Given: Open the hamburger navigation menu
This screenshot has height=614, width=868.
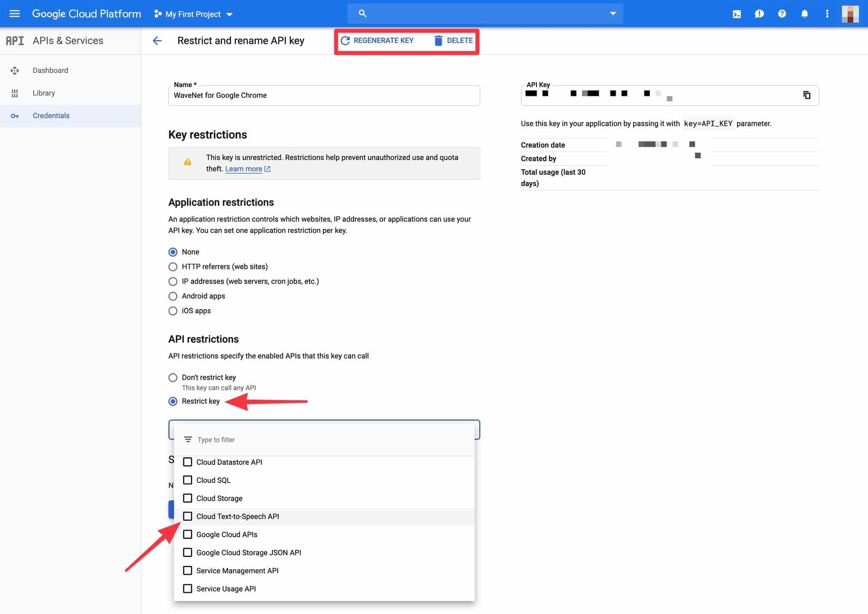Looking at the screenshot, I should click(x=15, y=13).
